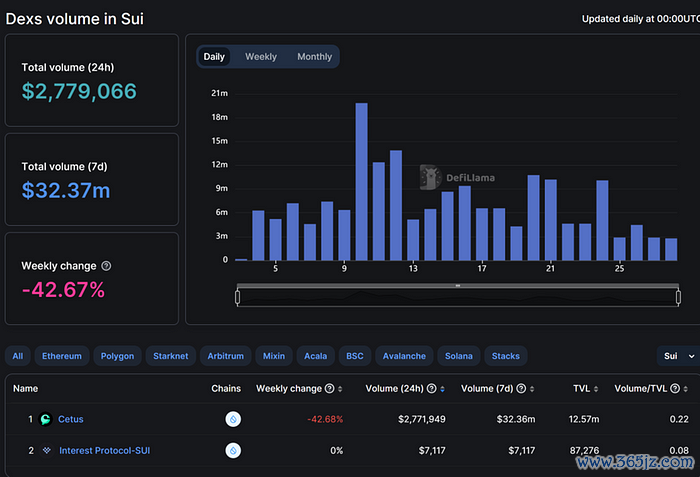Click Sui chain icon in Interest Protocol-SUI row
The height and width of the screenshot is (477, 700).
233,450
